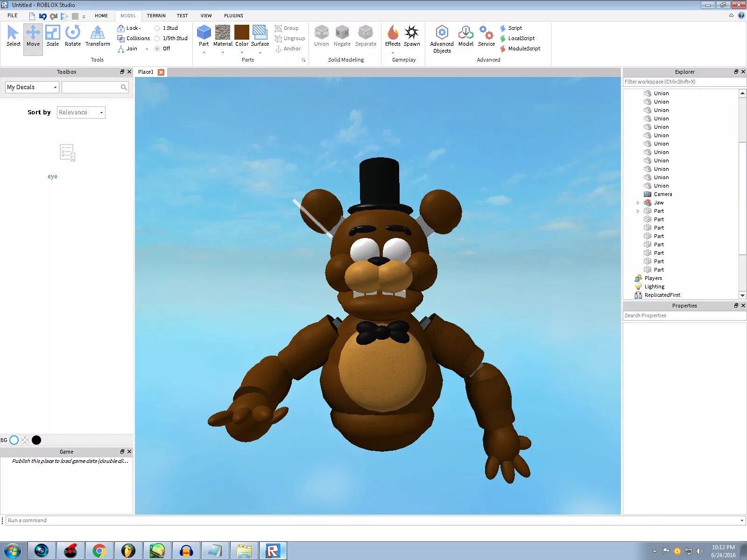Viewport: 747px width, 560px height.
Task: Open the Join mode dropdown
Action: (147, 49)
